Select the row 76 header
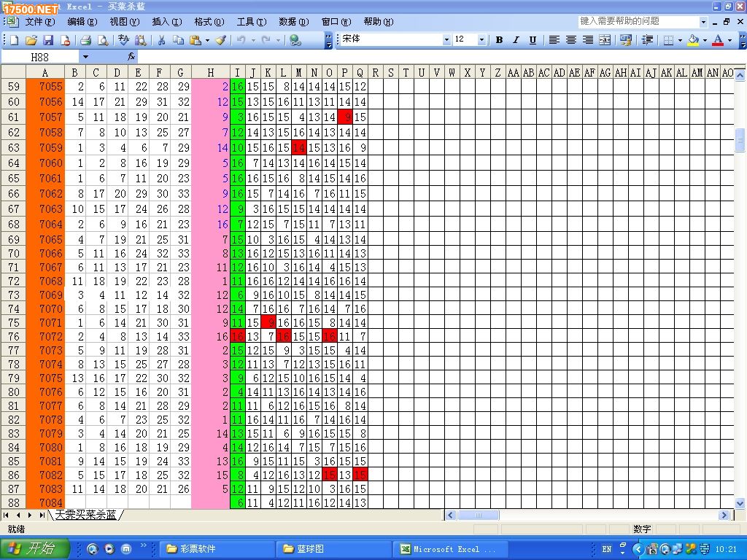The width and height of the screenshot is (747, 560). click(x=13, y=336)
